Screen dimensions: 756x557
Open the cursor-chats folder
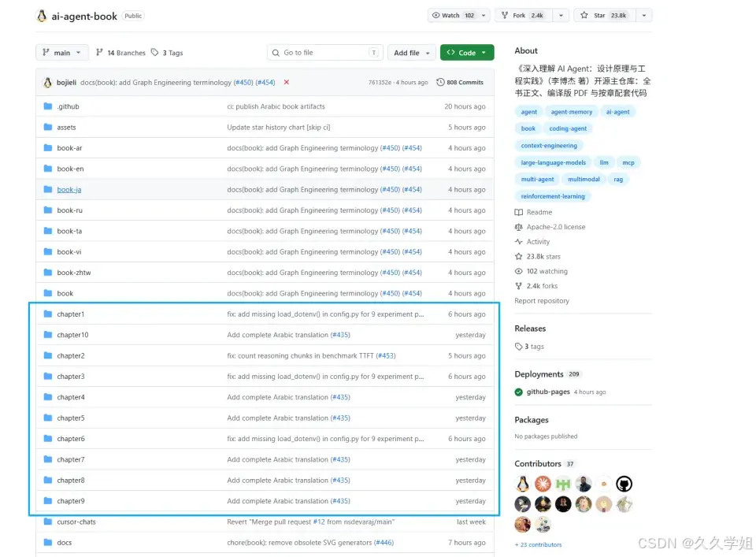coord(76,522)
